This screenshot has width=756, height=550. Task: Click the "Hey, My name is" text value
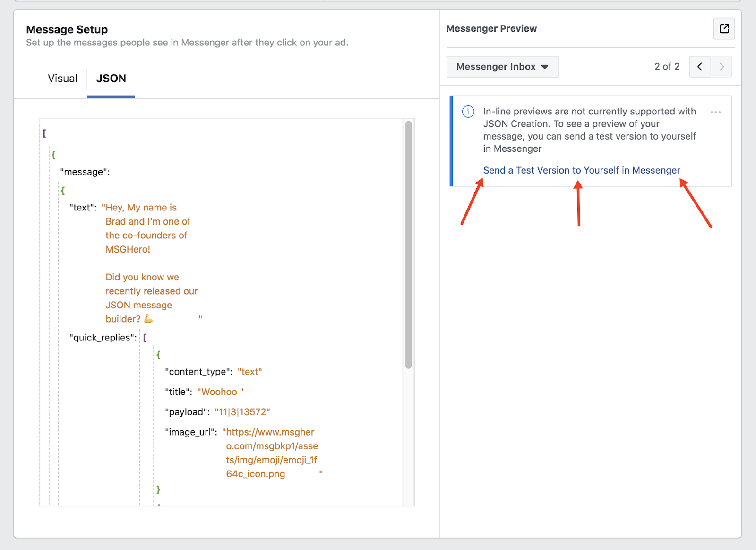pyautogui.click(x=139, y=208)
